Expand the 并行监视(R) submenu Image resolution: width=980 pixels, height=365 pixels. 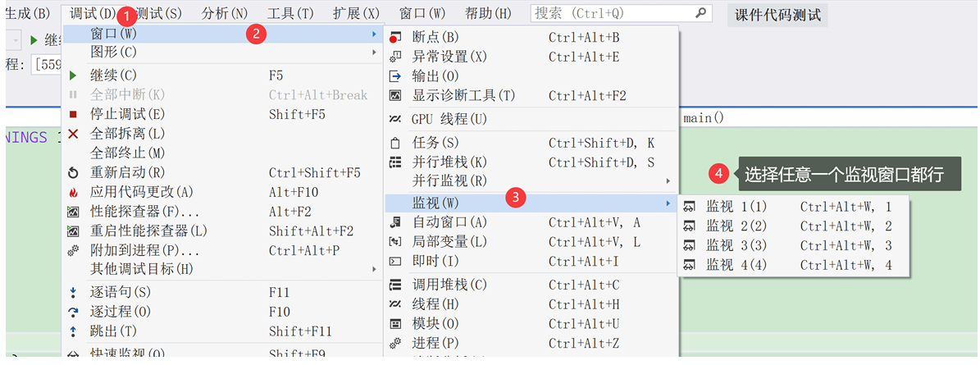coord(530,181)
